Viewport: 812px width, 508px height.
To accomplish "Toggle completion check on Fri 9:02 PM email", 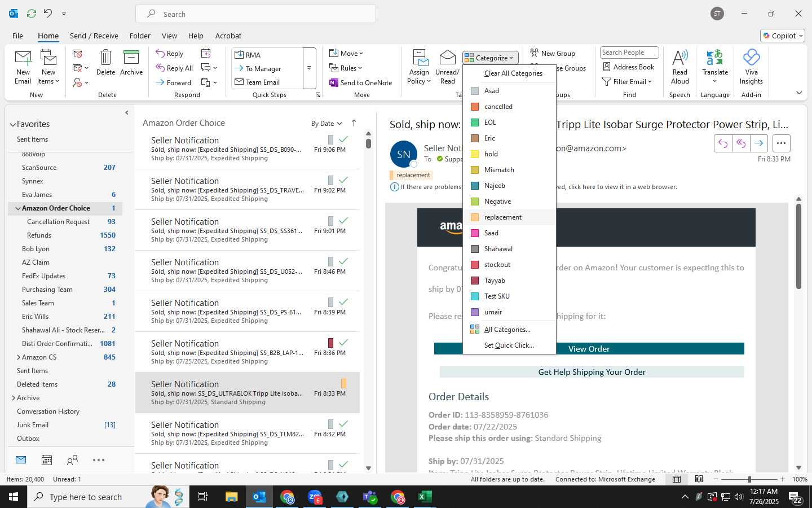I will pos(343,180).
